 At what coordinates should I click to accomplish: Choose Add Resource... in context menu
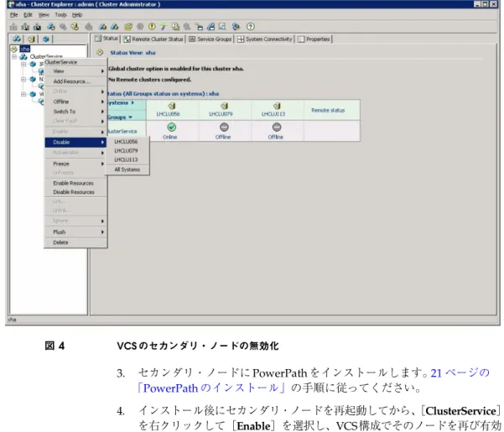pos(75,81)
